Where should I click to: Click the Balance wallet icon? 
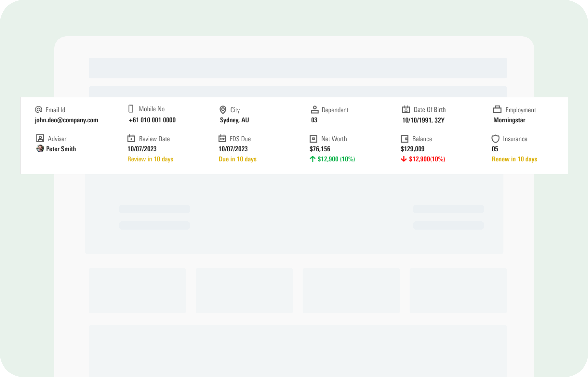pyautogui.click(x=404, y=139)
